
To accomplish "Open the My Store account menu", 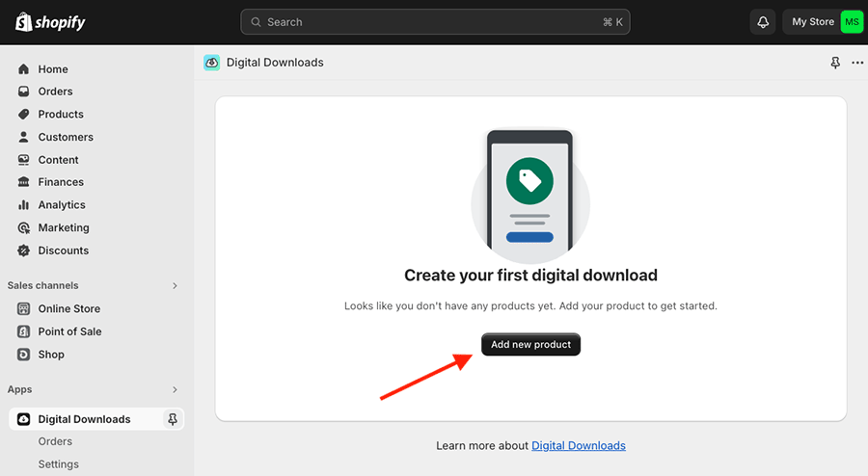I will pyautogui.click(x=823, y=22).
